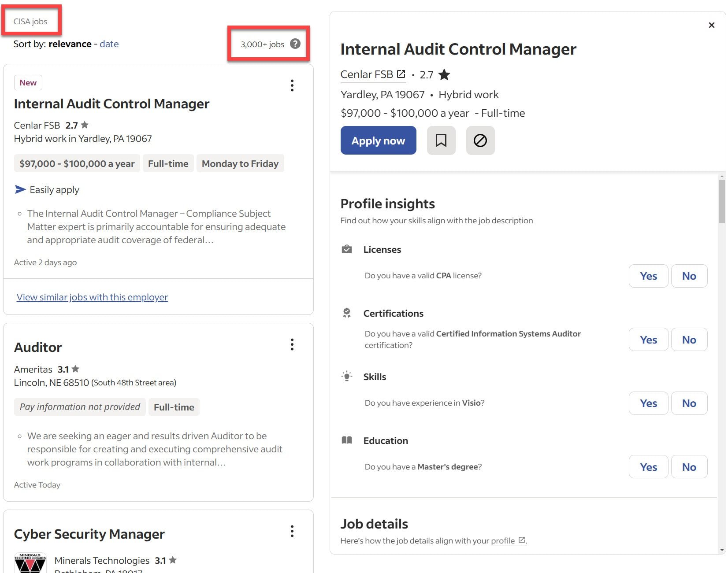The image size is (728, 573).
Task: Click the external link icon next to Cenlar FSB
Action: (x=401, y=74)
